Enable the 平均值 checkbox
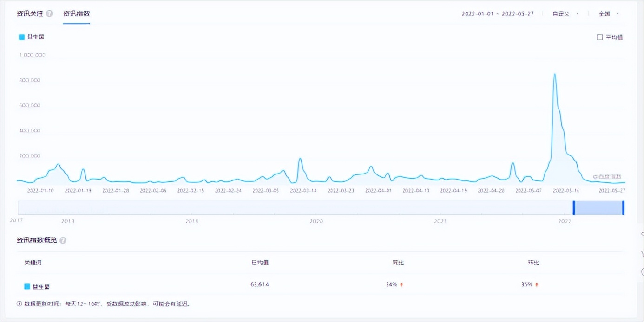The image size is (644, 322). pos(599,37)
